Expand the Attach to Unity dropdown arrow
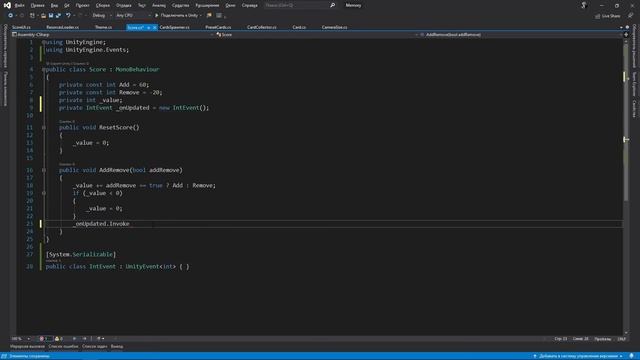The height and width of the screenshot is (360, 640). coord(200,16)
